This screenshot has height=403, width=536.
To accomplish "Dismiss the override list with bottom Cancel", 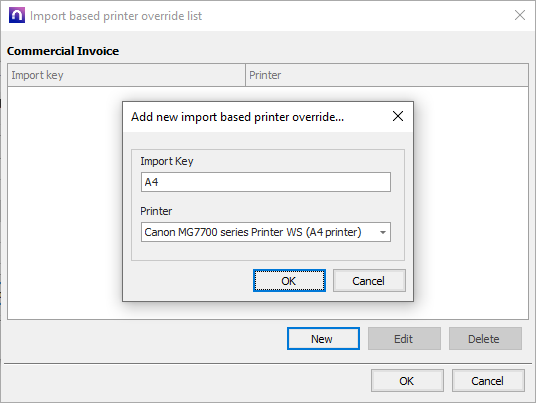I will point(488,380).
